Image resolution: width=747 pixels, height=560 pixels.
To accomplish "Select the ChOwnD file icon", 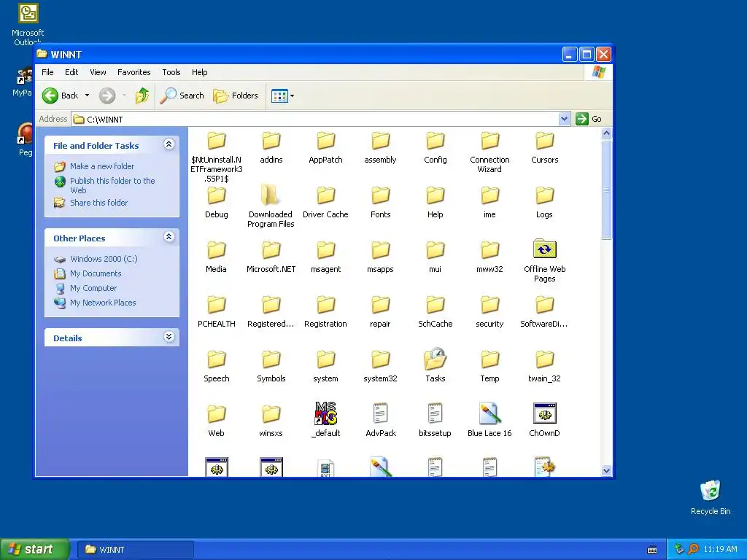I will coord(544,413).
